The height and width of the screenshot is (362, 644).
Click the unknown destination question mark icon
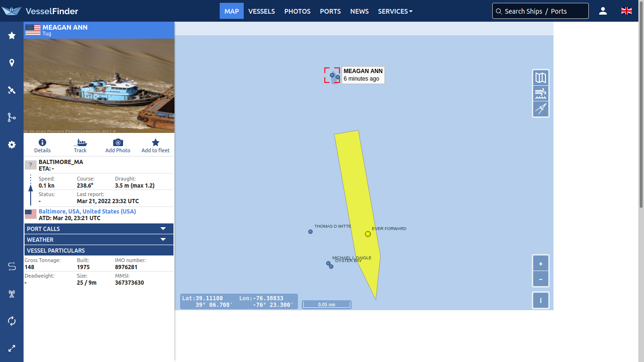tap(30, 165)
